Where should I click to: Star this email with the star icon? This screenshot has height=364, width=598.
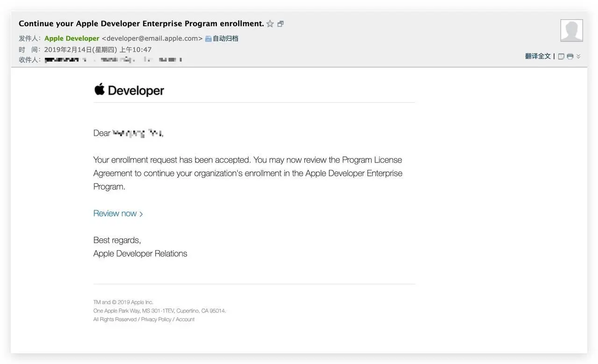pyautogui.click(x=270, y=24)
